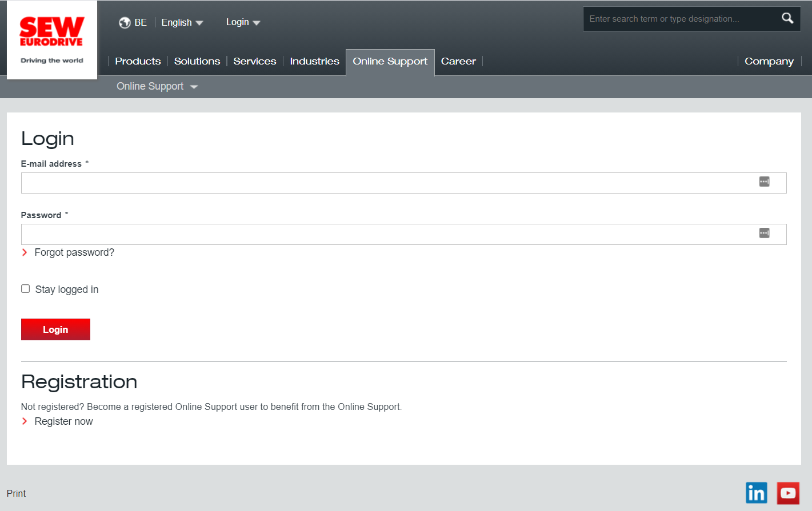Check the Stay logged in checkbox

[x=26, y=289]
